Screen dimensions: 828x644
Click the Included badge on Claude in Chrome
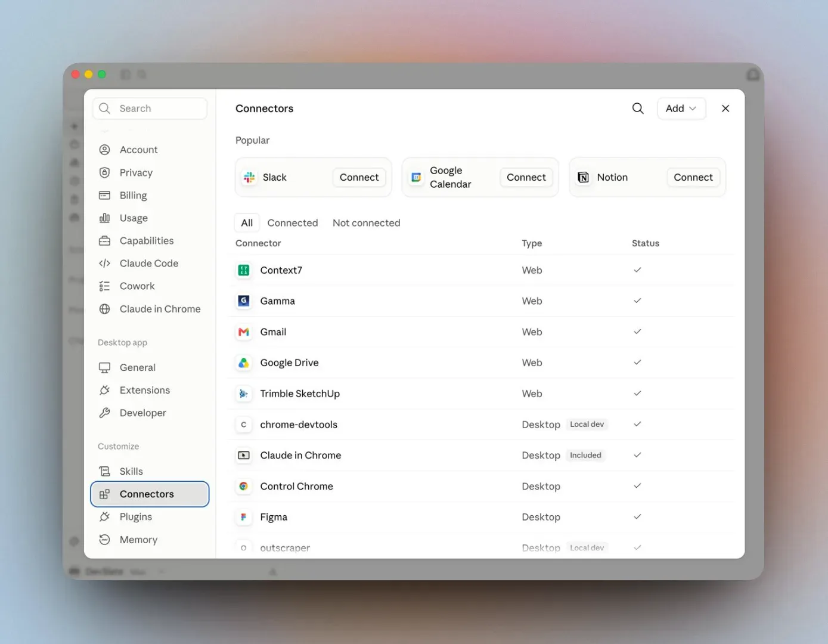pos(586,456)
